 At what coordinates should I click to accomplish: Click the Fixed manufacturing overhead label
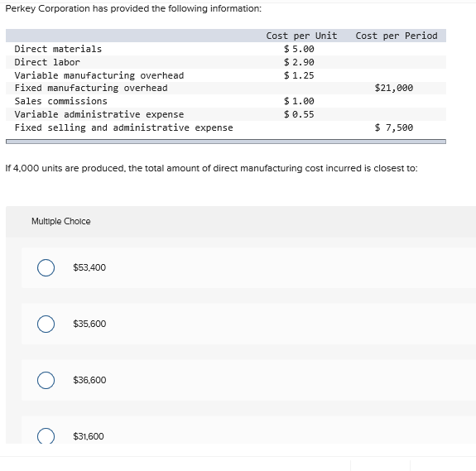91,88
